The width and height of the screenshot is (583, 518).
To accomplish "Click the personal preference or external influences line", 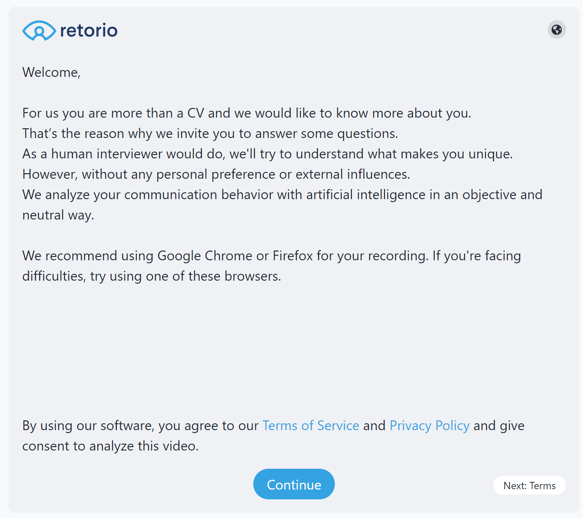I will coord(216,174).
